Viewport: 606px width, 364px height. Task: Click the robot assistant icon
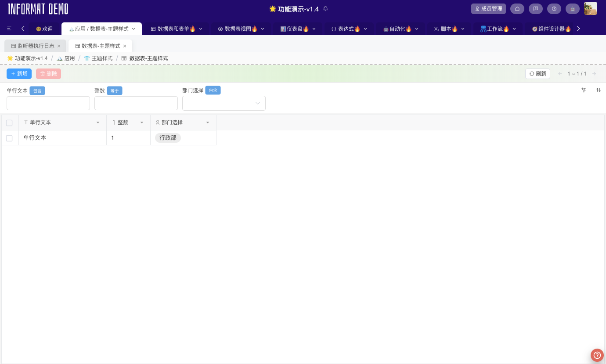[573, 9]
